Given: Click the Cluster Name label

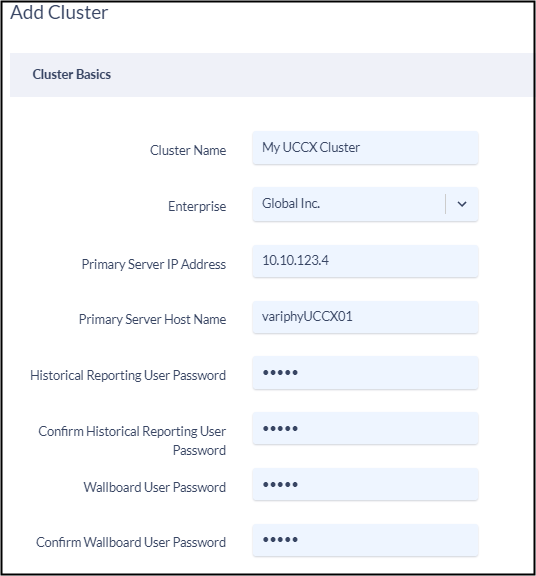Looking at the screenshot, I should tap(188, 150).
